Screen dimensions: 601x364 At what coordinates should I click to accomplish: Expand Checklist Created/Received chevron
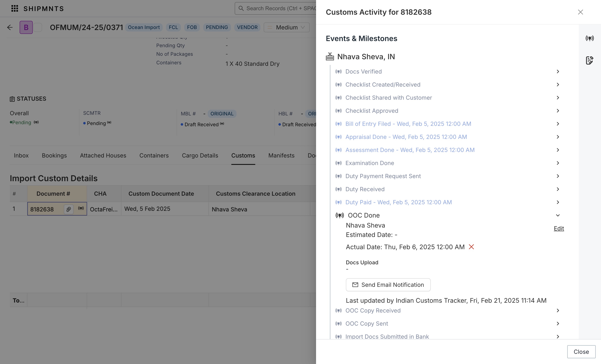(x=558, y=85)
